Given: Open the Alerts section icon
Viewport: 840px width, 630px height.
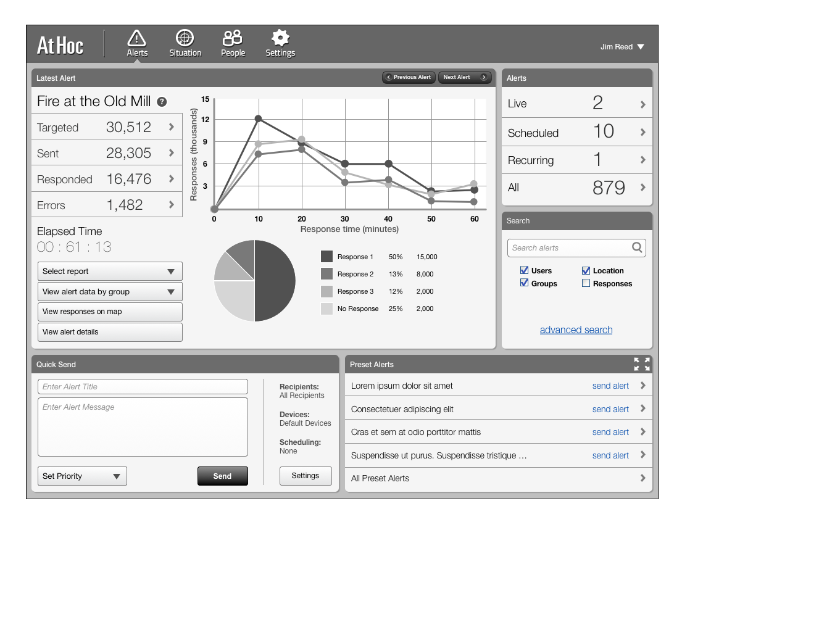Looking at the screenshot, I should [136, 39].
